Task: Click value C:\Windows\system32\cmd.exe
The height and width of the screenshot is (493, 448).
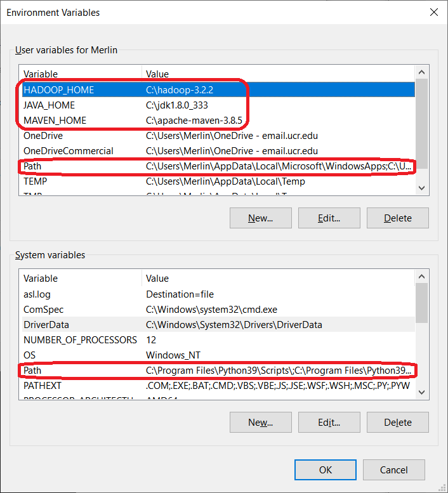Action: pos(211,310)
